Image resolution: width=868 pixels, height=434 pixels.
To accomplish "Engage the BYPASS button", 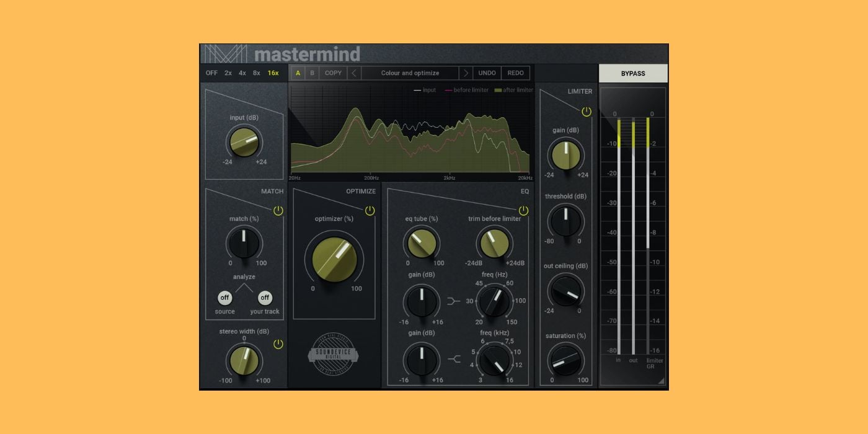I will pyautogui.click(x=633, y=73).
